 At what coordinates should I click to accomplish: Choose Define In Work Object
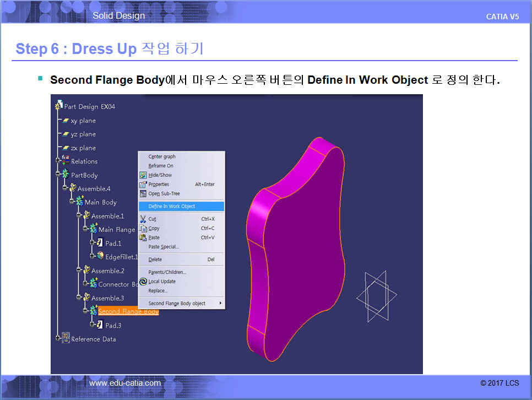coord(171,207)
